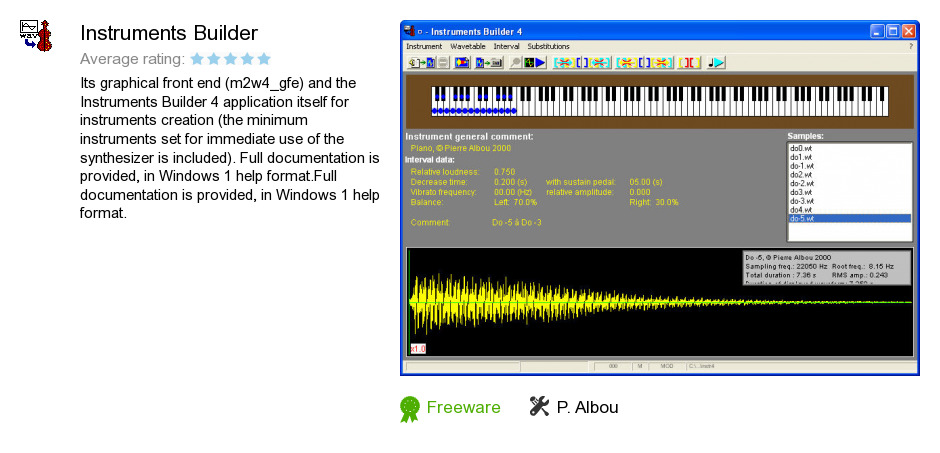The width and height of the screenshot is (940, 453).
Task: Click the five-star average rating
Action: coord(231,59)
